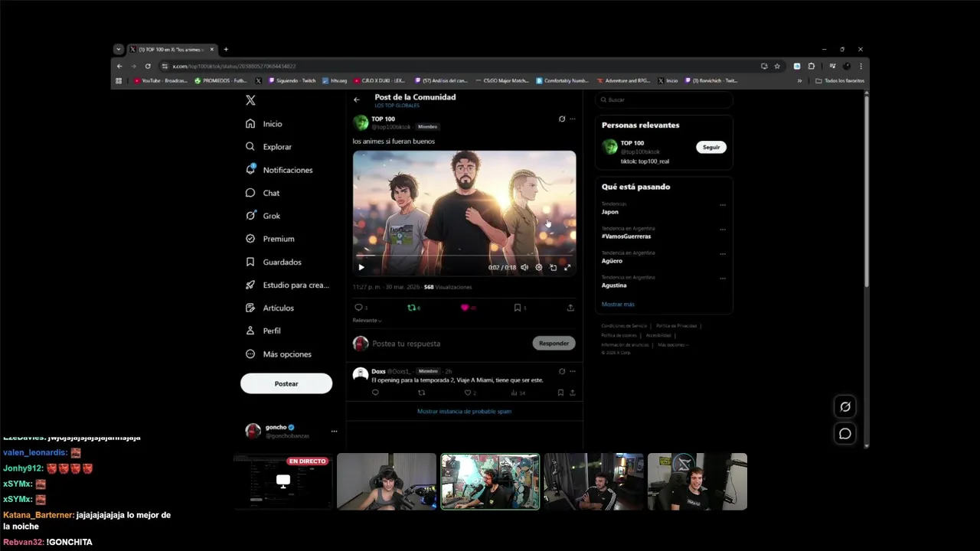980x551 pixels.
Task: Select the EN DIRECTO screen share thumbnail
Action: [x=283, y=481]
